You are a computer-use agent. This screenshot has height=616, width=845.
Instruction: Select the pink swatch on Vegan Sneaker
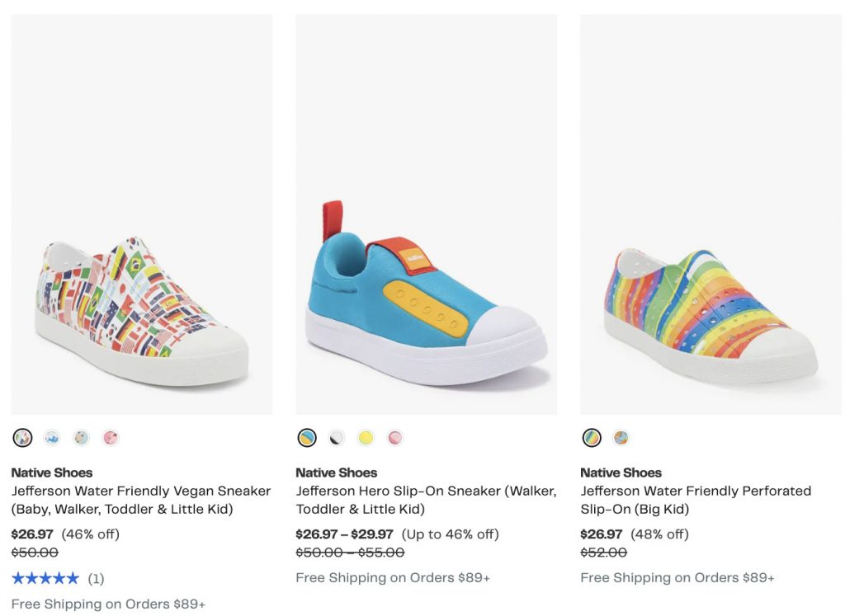tap(110, 438)
